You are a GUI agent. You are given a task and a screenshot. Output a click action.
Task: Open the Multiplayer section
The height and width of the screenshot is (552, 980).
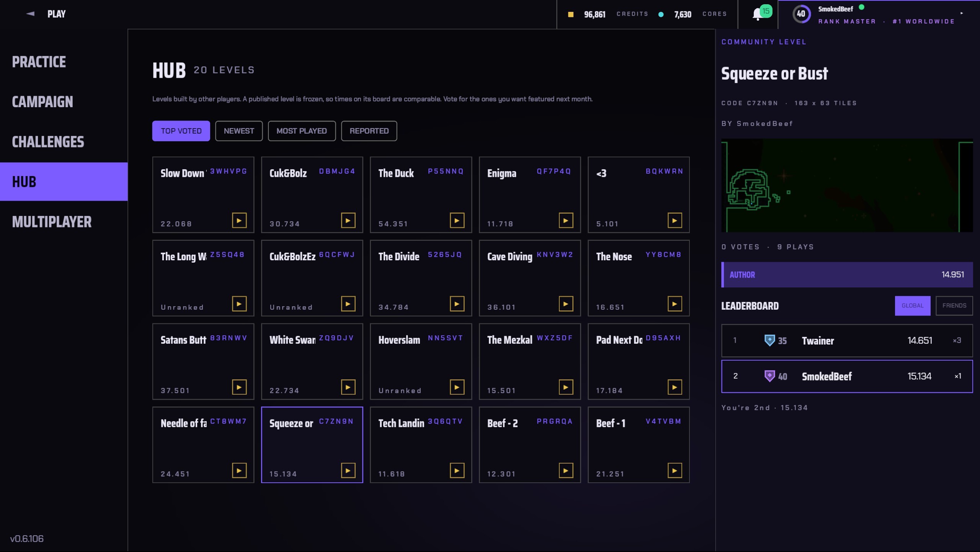[x=52, y=222]
